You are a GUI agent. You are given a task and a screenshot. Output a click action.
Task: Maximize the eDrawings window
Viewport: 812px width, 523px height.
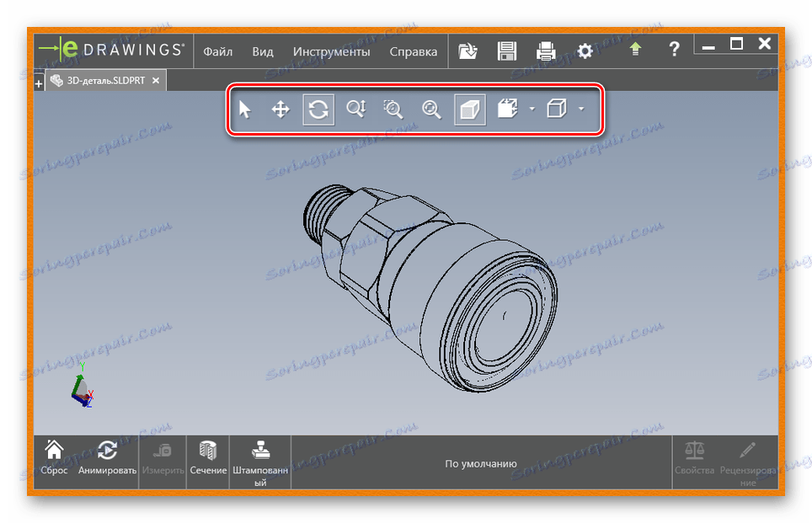pyautogui.click(x=737, y=44)
